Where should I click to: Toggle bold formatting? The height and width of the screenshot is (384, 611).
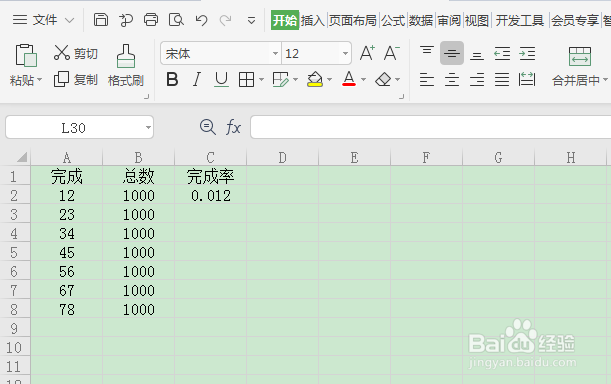172,80
